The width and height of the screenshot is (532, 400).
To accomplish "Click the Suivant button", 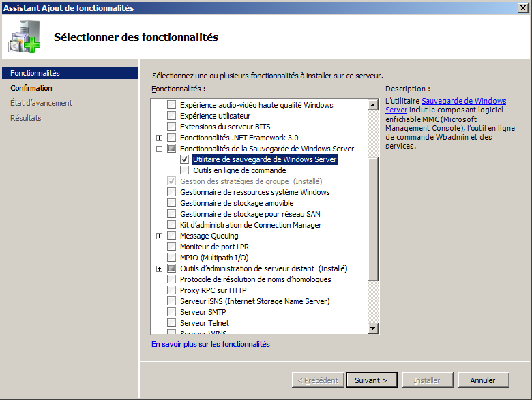I will tap(371, 380).
